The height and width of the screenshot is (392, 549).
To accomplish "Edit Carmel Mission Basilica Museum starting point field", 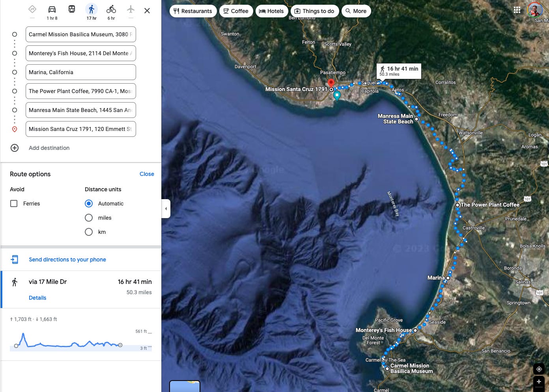I will [x=81, y=34].
